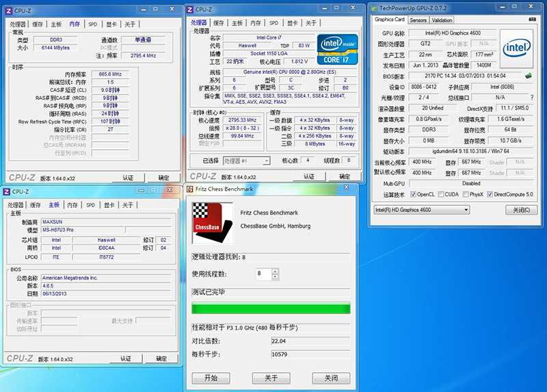547x392 pixels.
Task: Minimize the GPU-Z window
Action: point(503,8)
